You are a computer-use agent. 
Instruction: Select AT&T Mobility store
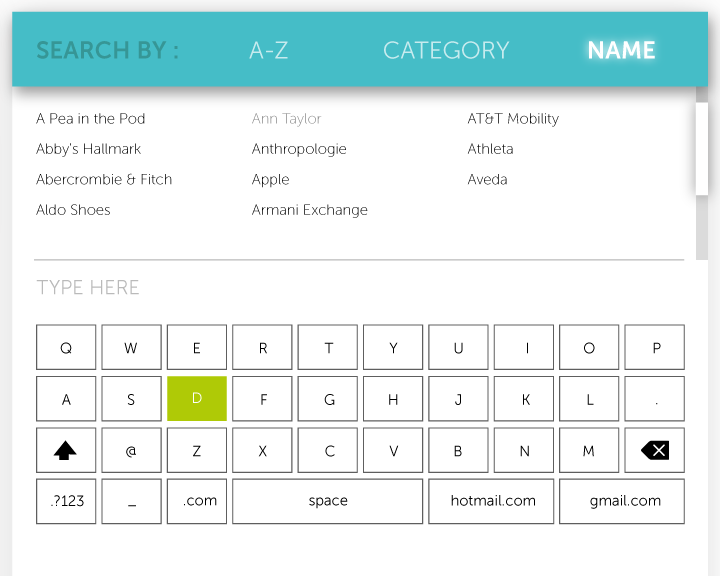coord(513,119)
